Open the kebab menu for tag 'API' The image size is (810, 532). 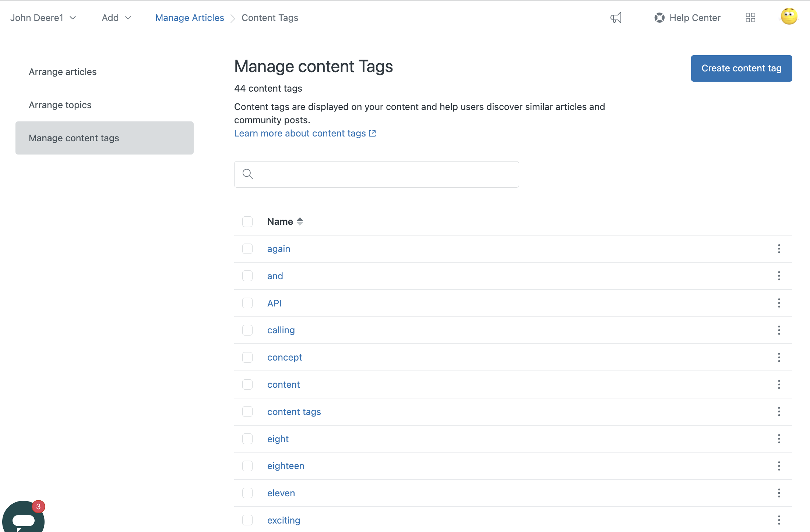tap(779, 303)
